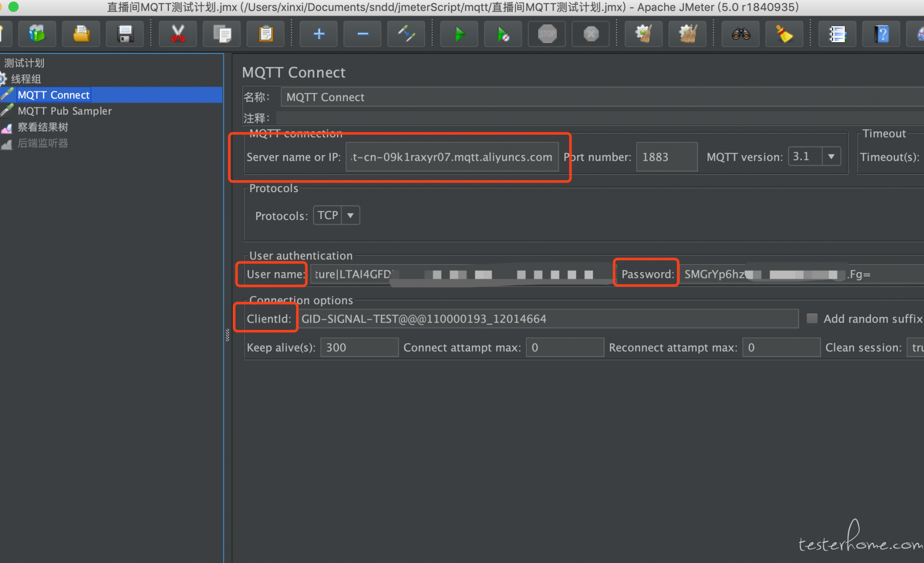Click the MQTT Connect panel heading
This screenshot has height=563, width=924.
(x=294, y=73)
